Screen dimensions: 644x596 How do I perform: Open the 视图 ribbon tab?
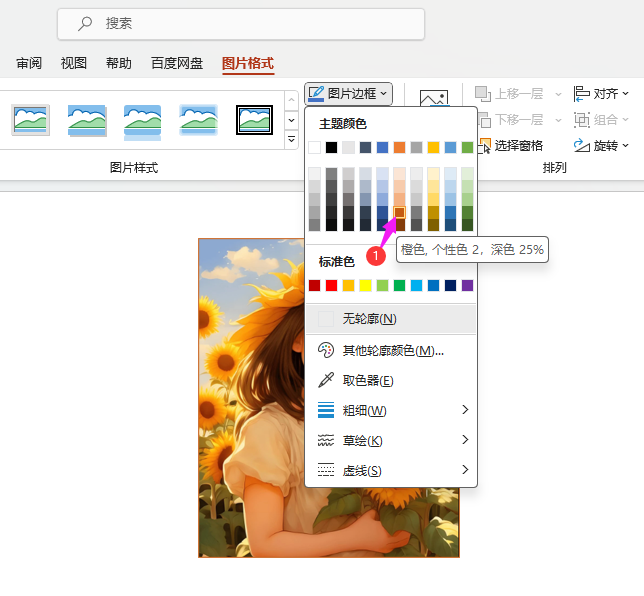74,63
